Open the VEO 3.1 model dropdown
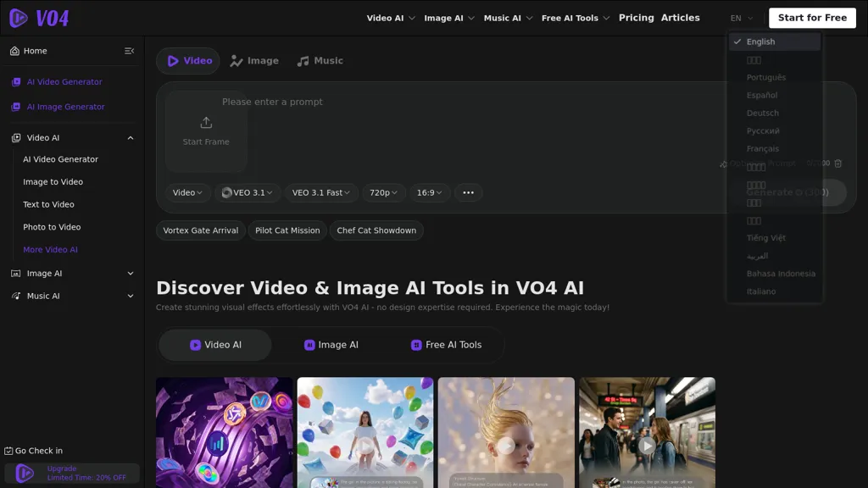The height and width of the screenshot is (488, 868). 248,192
